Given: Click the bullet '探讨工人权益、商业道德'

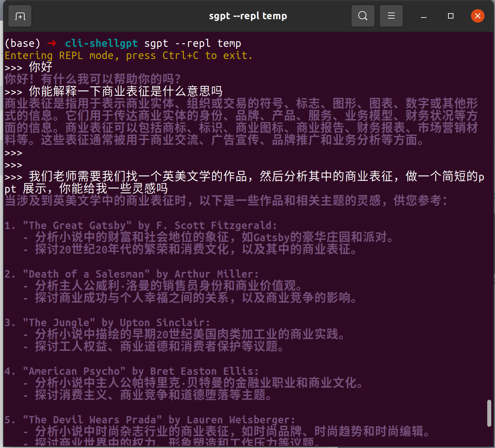Looking at the screenshot, I should (x=154, y=346).
